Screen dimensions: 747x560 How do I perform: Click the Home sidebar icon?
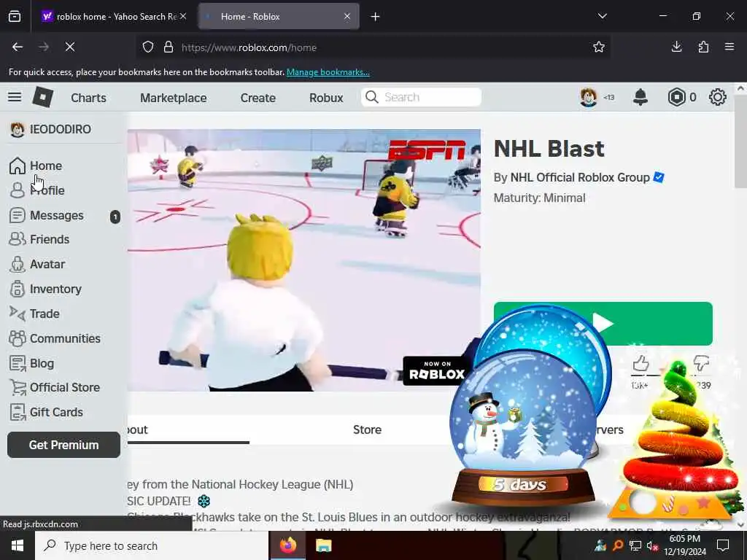click(18, 166)
